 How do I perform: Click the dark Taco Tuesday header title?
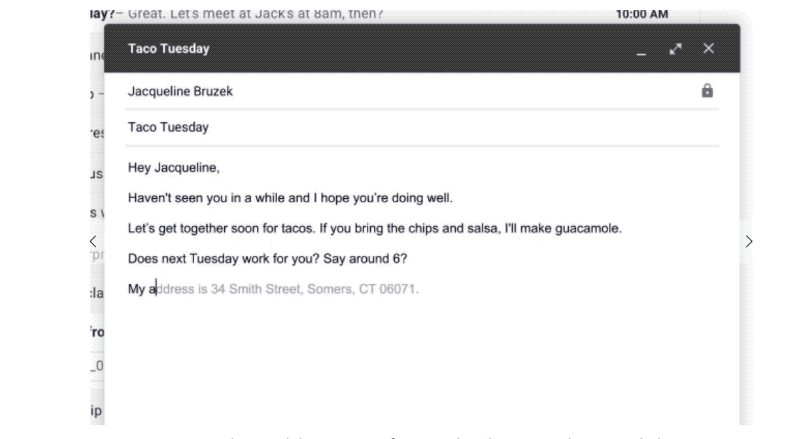click(x=168, y=49)
